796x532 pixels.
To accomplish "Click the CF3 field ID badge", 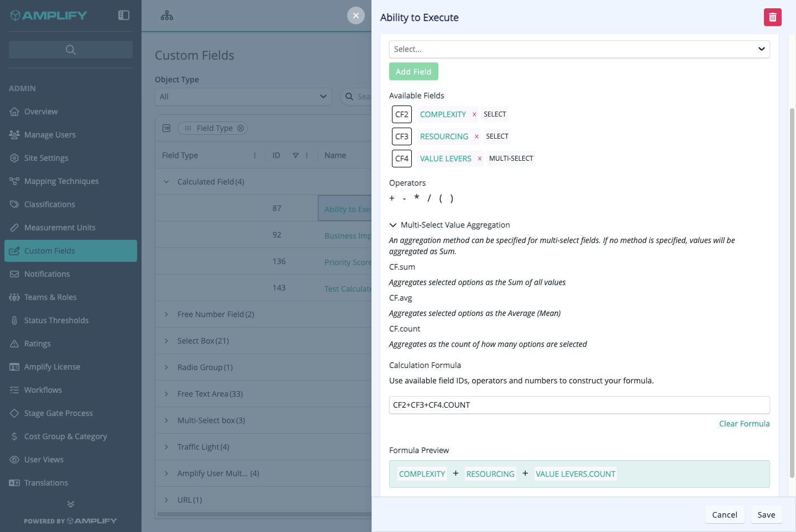I will [402, 136].
